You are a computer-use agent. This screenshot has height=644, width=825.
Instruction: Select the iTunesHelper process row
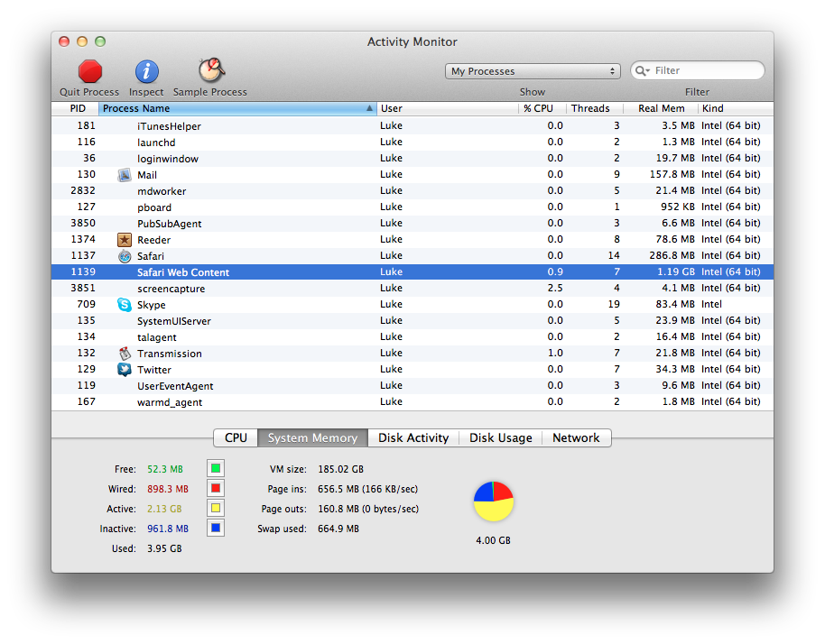tap(412, 126)
